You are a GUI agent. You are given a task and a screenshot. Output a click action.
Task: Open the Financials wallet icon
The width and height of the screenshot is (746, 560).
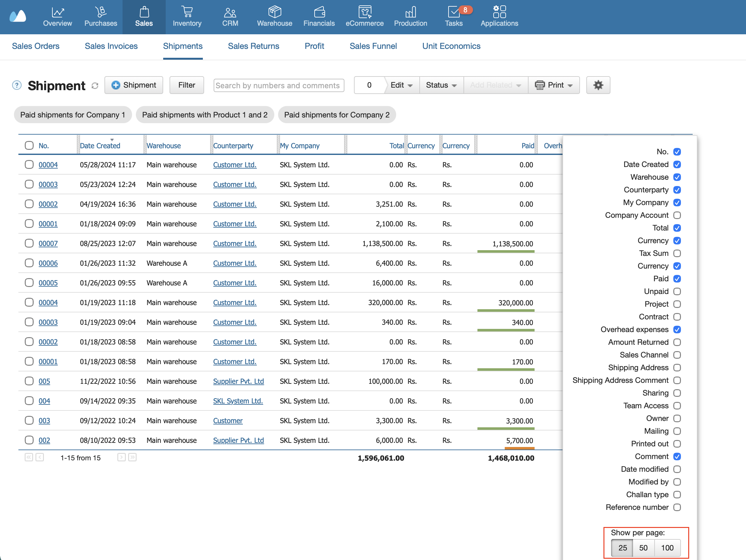319,12
